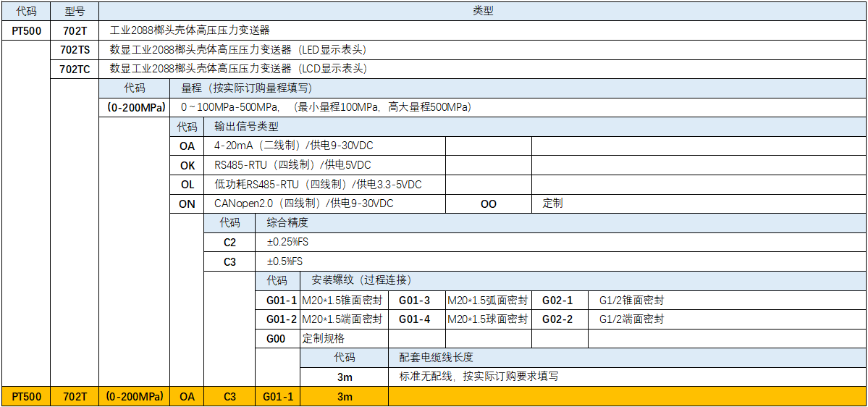Select the ON CANopen2.0 code cell
This screenshot has width=868, height=407.
click(x=187, y=204)
